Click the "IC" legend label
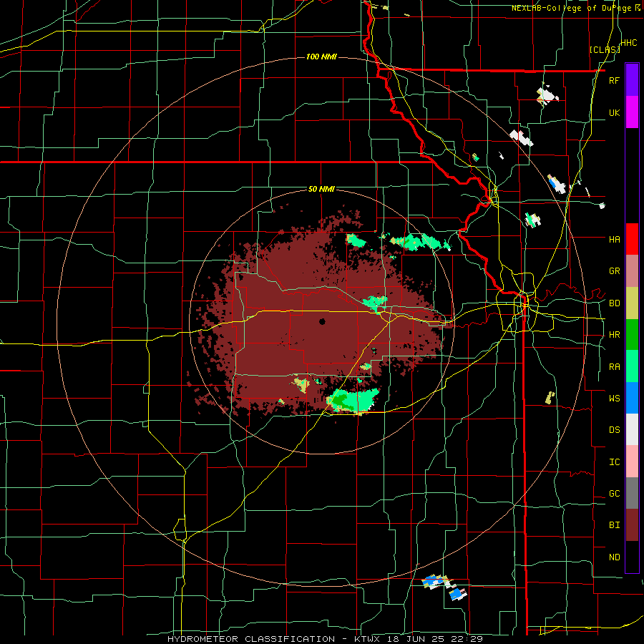Viewport: 644px width, 644px height. (615, 462)
